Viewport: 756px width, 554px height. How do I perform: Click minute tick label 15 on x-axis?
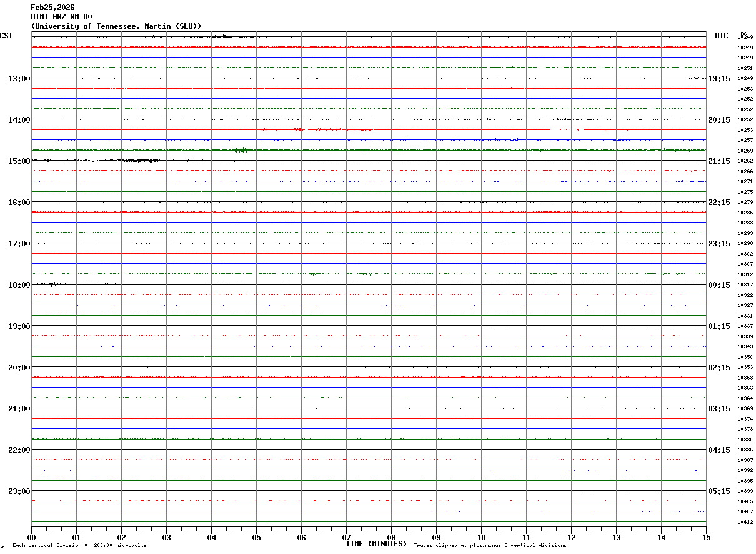[706, 537]
